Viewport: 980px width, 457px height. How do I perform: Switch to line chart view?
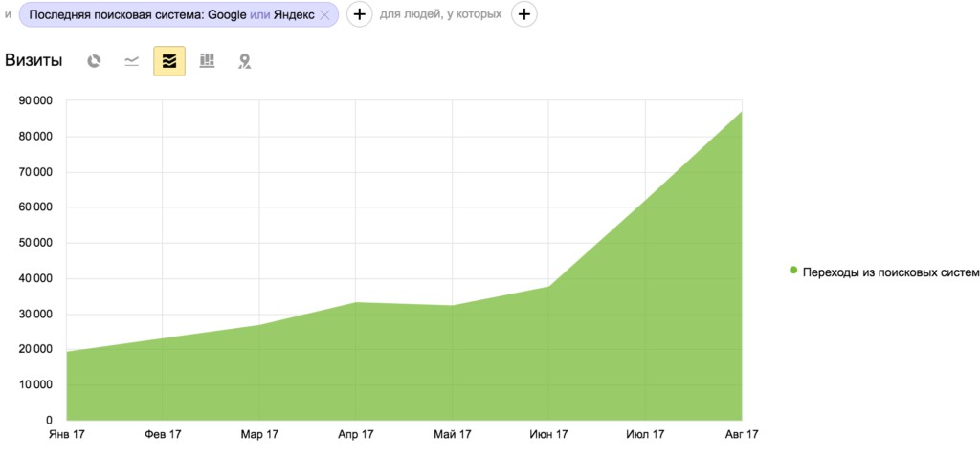coord(131,61)
